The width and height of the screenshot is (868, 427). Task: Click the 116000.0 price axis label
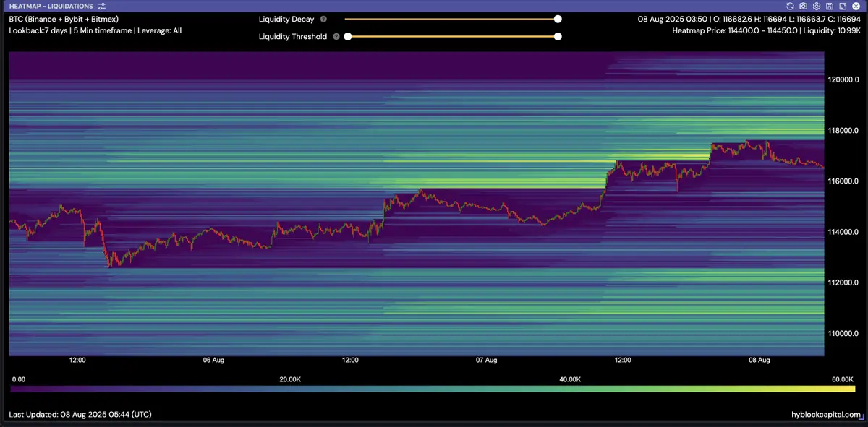(x=843, y=181)
